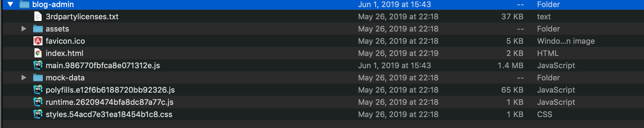Select the polyfills.e12f6b6188720bb92326.js file name
The width and height of the screenshot is (644, 128).
(110, 90)
